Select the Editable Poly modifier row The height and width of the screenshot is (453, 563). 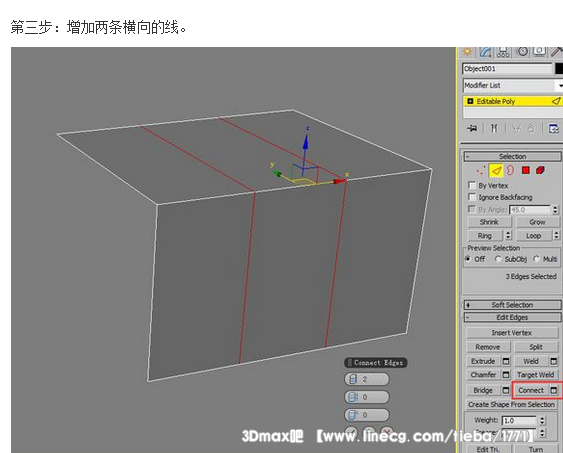512,102
